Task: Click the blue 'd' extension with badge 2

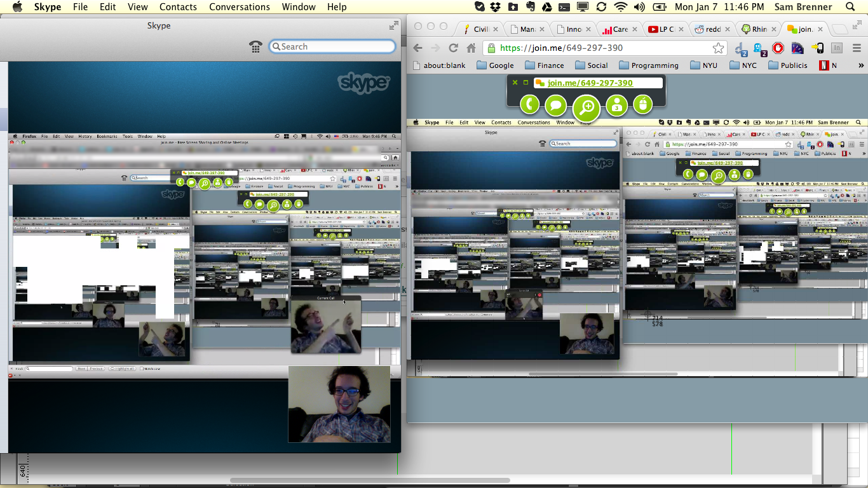Action: 741,48
